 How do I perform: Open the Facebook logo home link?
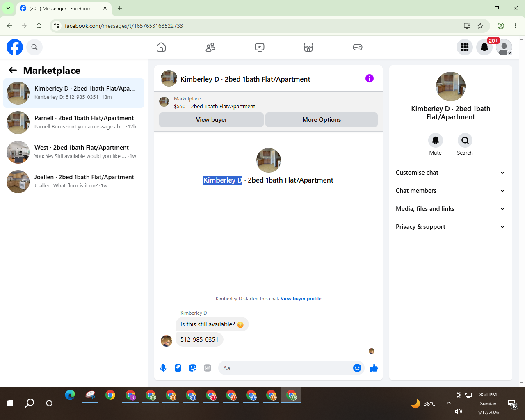(x=15, y=47)
